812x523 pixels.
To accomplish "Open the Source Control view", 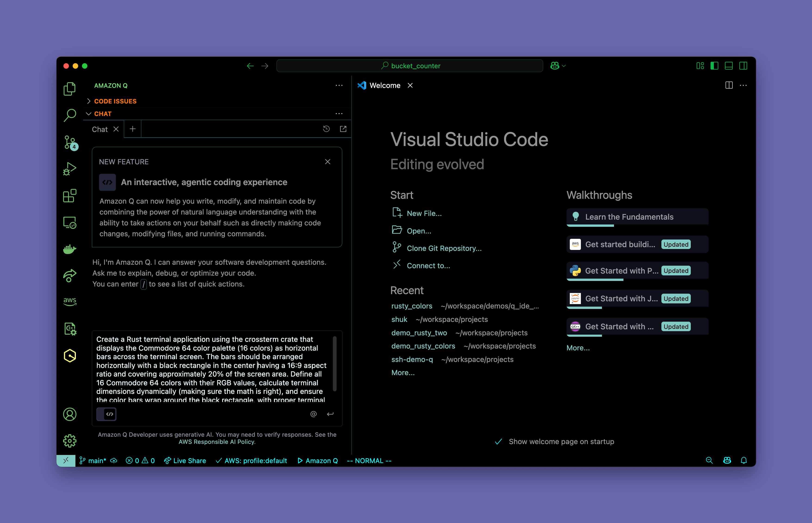I will click(x=70, y=142).
